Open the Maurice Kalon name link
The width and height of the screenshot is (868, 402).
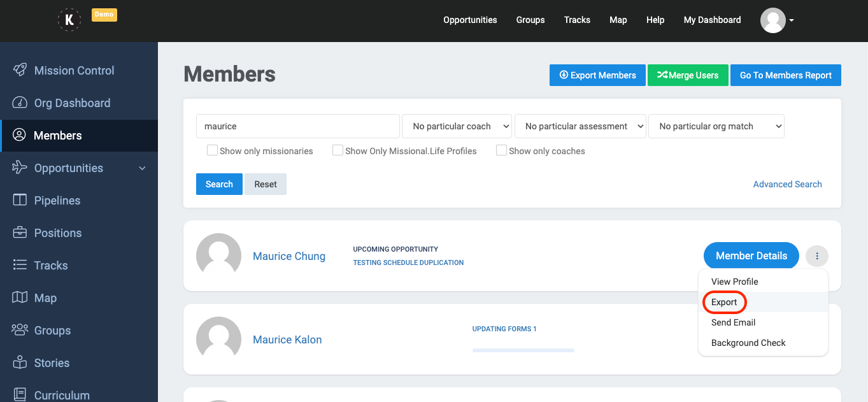(x=287, y=340)
